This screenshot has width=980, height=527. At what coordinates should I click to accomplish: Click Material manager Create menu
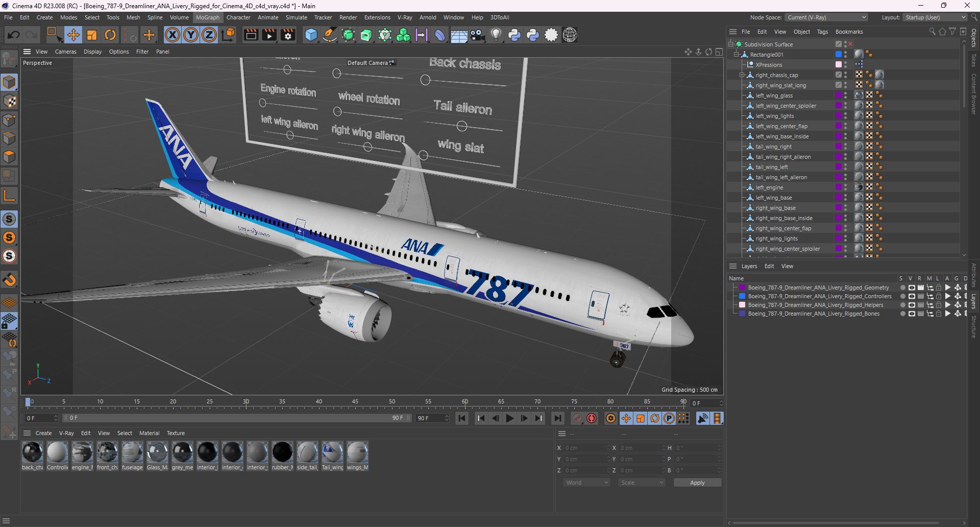(x=43, y=433)
